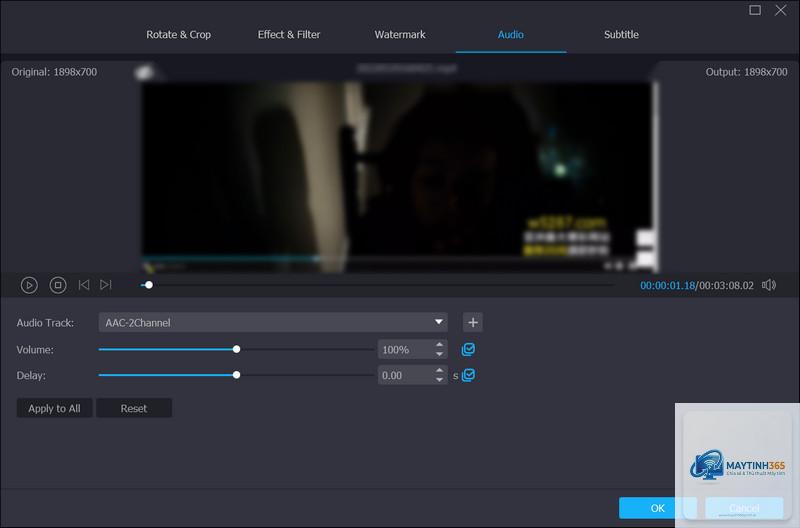Open the Watermark tab
Image resolution: width=800 pixels, height=528 pixels.
click(x=400, y=35)
